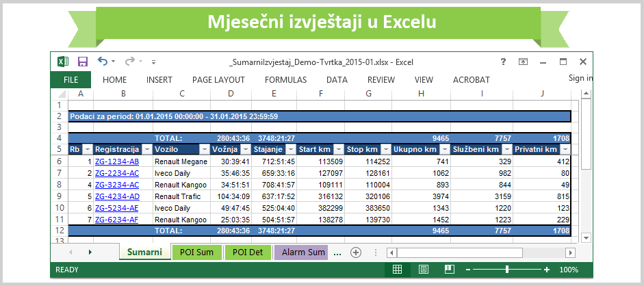This screenshot has height=286, width=644.
Task: Select the 'Podaci za period' header cell
Action: (320, 116)
